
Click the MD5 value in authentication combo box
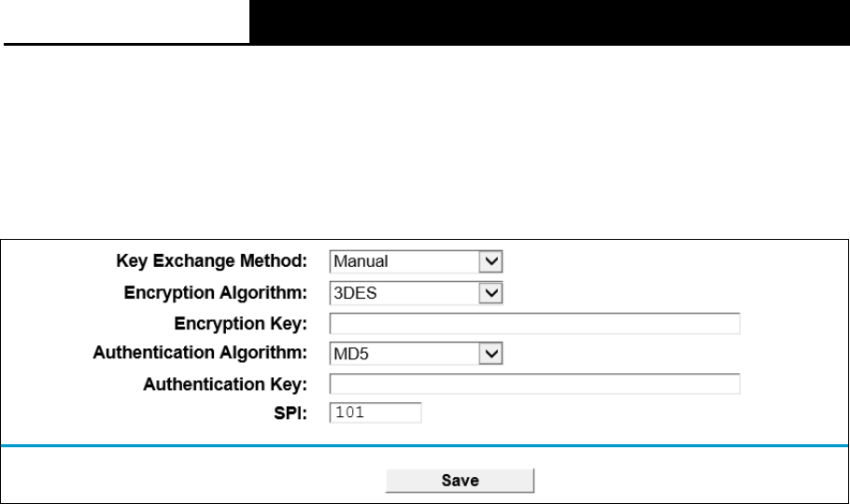click(404, 354)
